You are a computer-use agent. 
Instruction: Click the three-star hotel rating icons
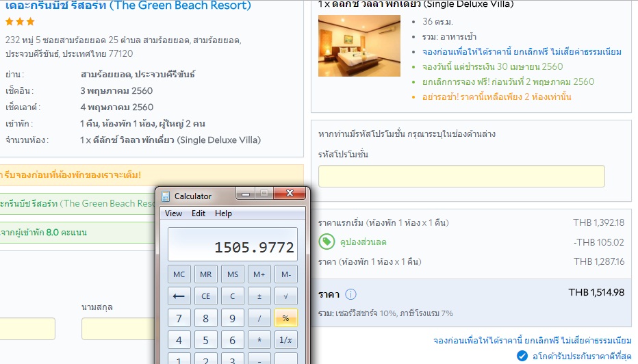pos(20,22)
